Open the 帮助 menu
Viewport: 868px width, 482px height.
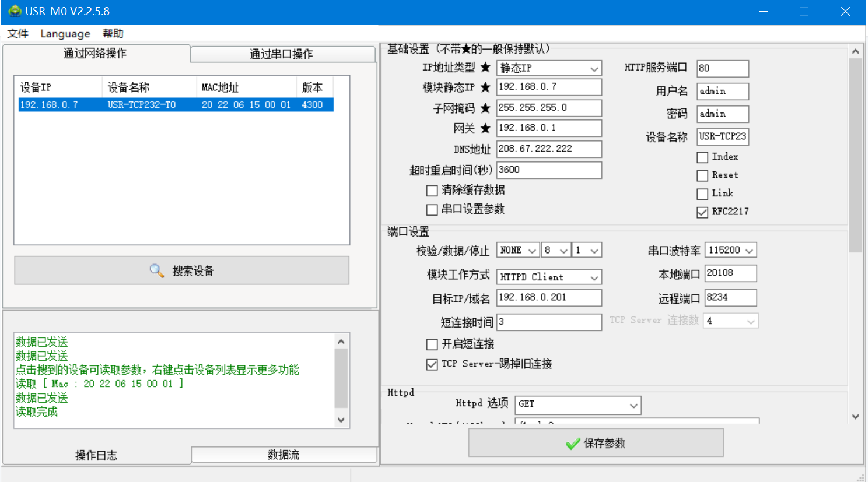(113, 33)
